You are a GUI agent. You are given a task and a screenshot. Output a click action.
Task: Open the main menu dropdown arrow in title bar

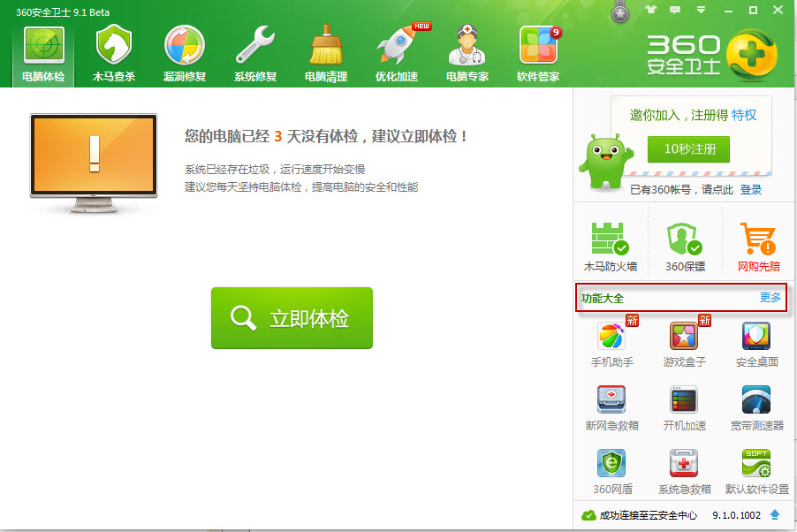701,10
